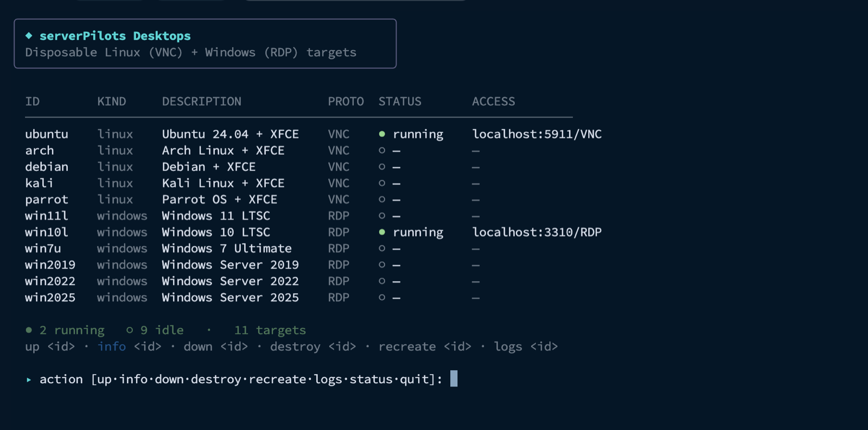Image resolution: width=868 pixels, height=430 pixels.
Task: Click the 'win2019' ID
Action: 50,265
